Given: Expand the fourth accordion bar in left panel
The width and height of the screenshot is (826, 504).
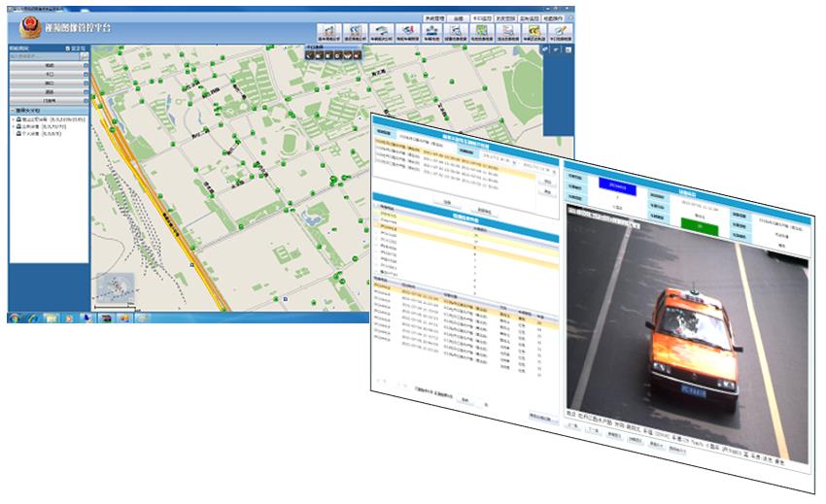Looking at the screenshot, I should click(49, 91).
